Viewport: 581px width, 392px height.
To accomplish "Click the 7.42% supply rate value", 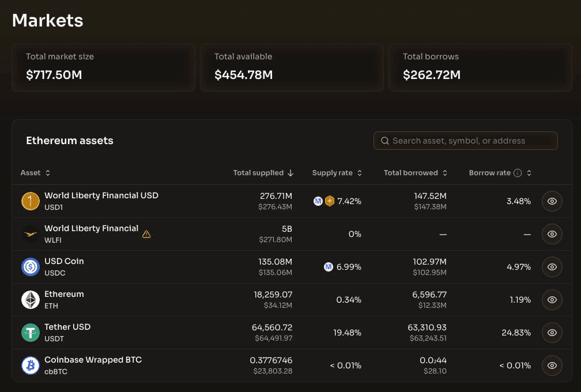I will coord(349,201).
